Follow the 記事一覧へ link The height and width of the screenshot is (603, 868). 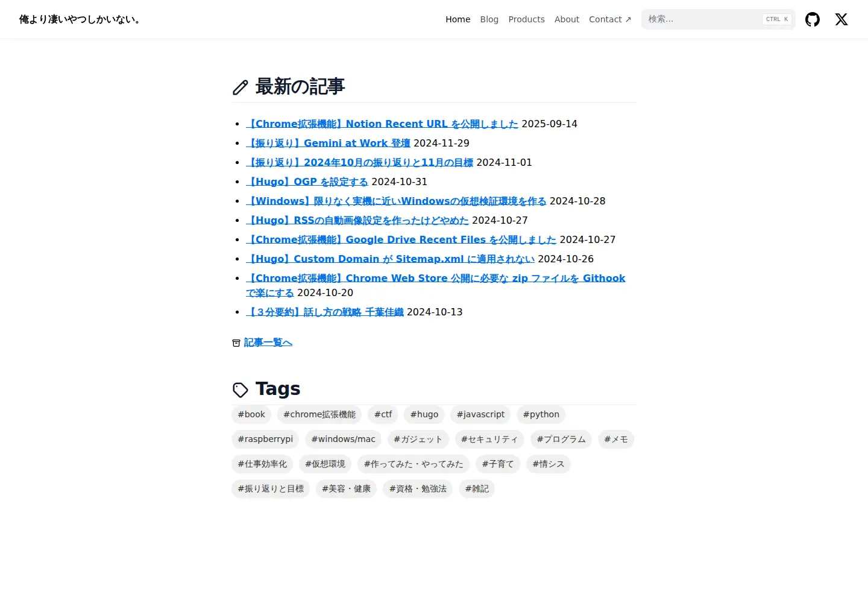point(268,343)
